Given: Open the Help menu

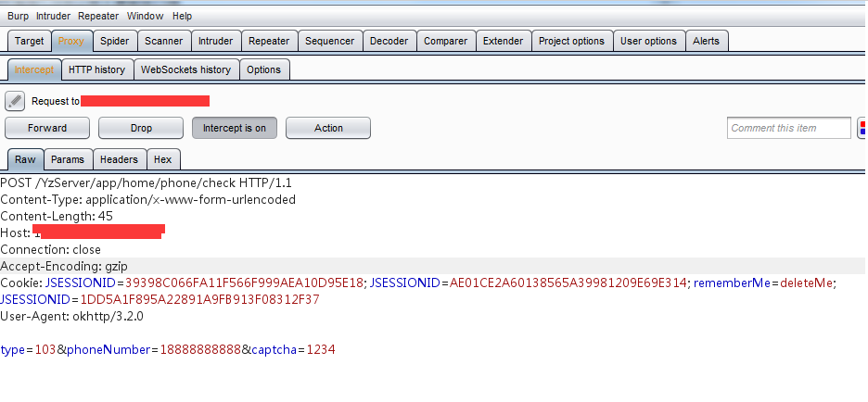Looking at the screenshot, I should click(183, 16).
